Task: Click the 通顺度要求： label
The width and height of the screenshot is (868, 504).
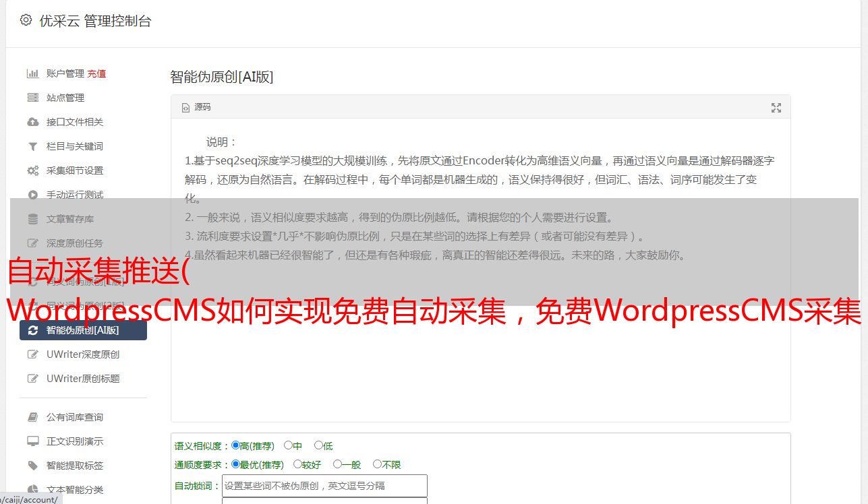Action: (x=202, y=465)
